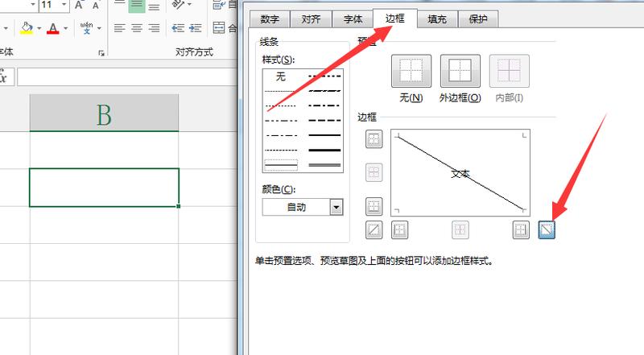Click the wrap text icon
644x355 pixels.
point(219,5)
